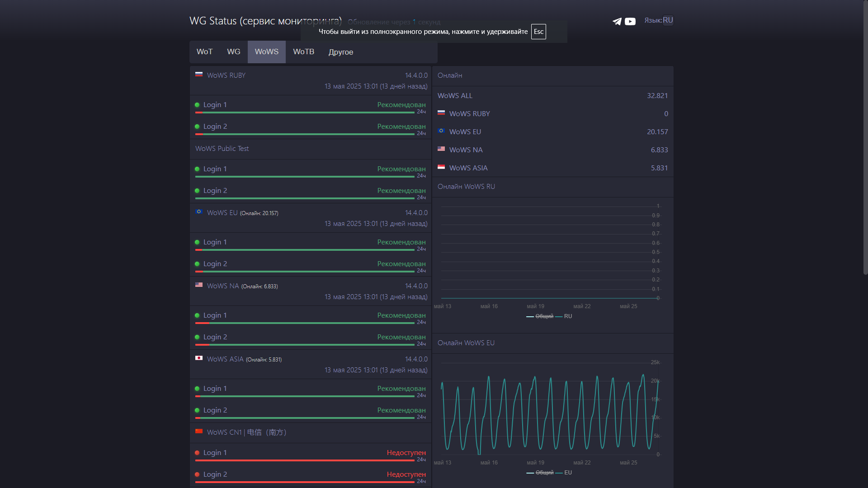Open WoWS ASIA server header link
The width and height of the screenshot is (868, 488).
[x=225, y=359]
